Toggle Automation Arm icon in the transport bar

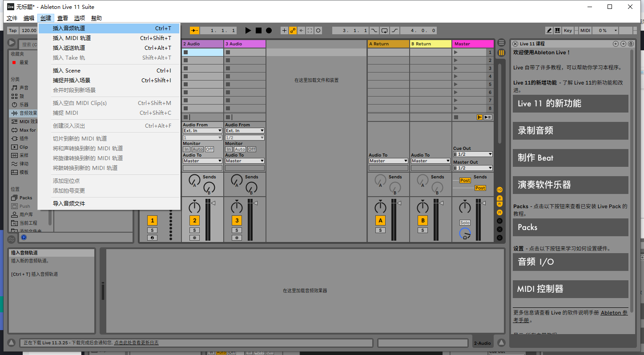coord(293,30)
